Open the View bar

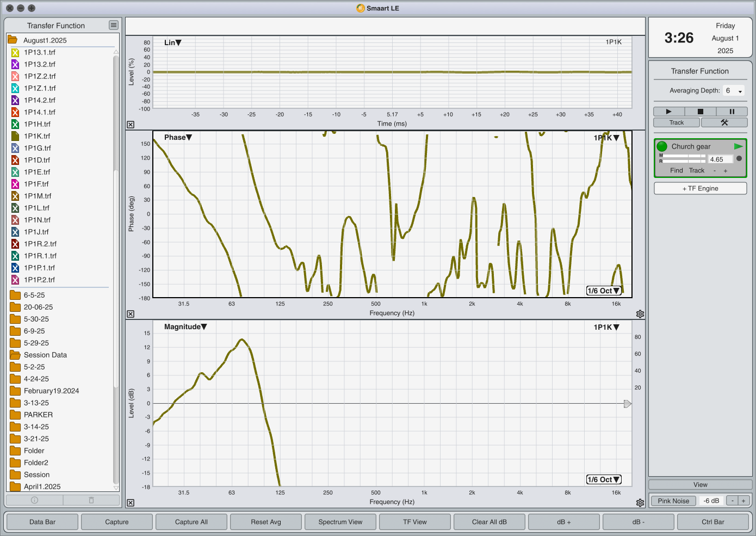click(x=701, y=485)
